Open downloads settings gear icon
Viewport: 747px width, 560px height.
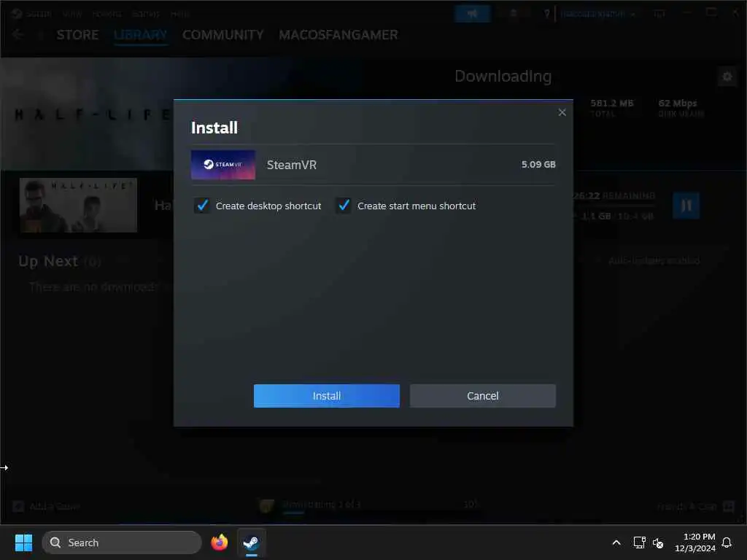727,77
